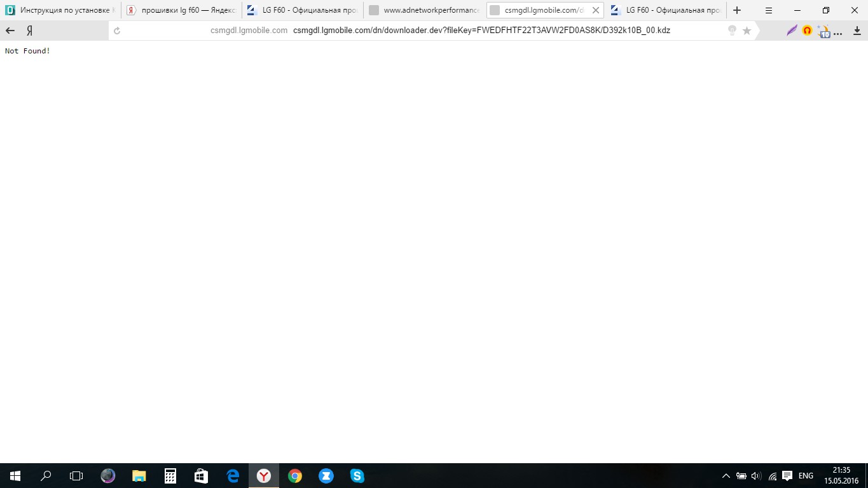Screen dimensions: 868x488
Task: Launch Google Chrome from the taskbar
Action: (294, 476)
